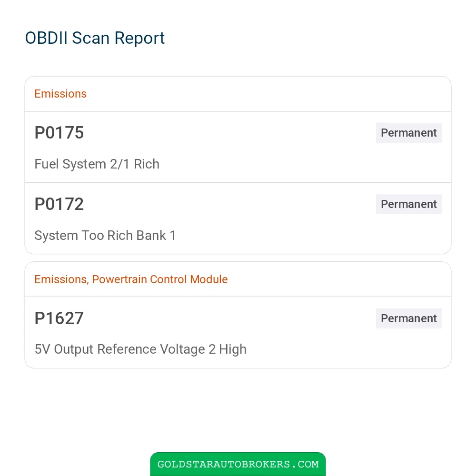Image resolution: width=476 pixels, height=476 pixels.
Task: Click the GOLDSTARAUTOBROKERS.COM green banner
Action: [x=238, y=464]
